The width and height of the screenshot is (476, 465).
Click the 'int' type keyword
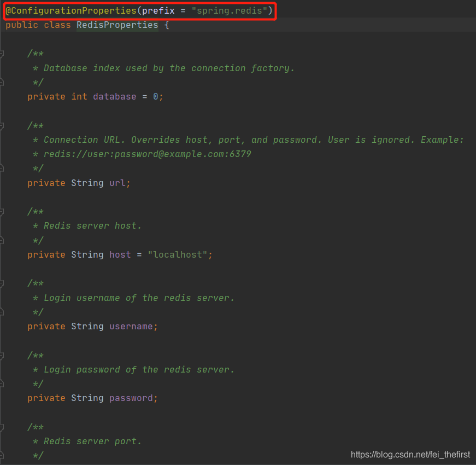point(79,97)
